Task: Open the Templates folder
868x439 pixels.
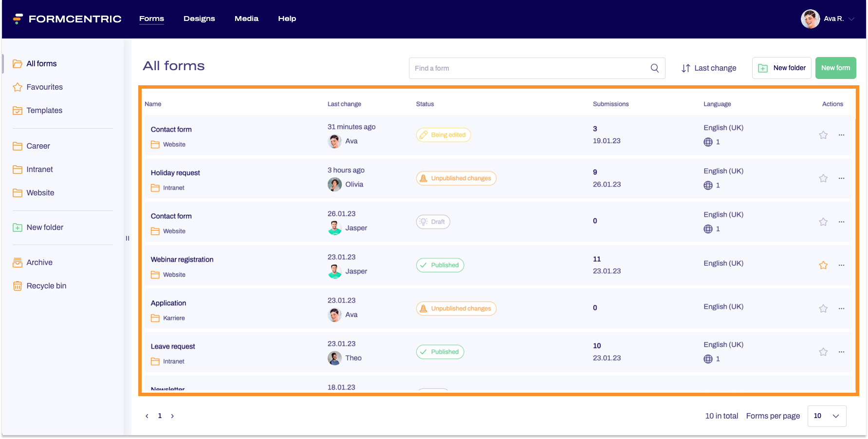Action: click(44, 110)
